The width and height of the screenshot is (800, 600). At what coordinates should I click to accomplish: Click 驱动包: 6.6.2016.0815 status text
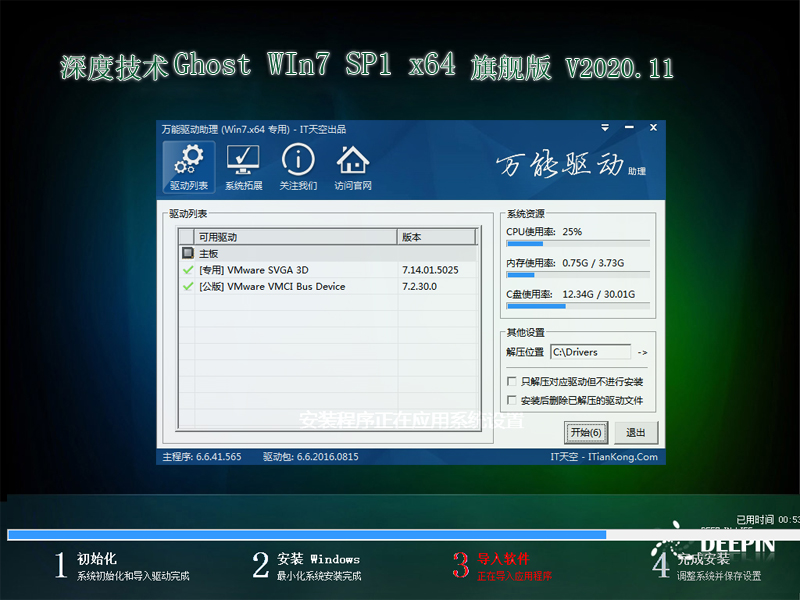311,457
